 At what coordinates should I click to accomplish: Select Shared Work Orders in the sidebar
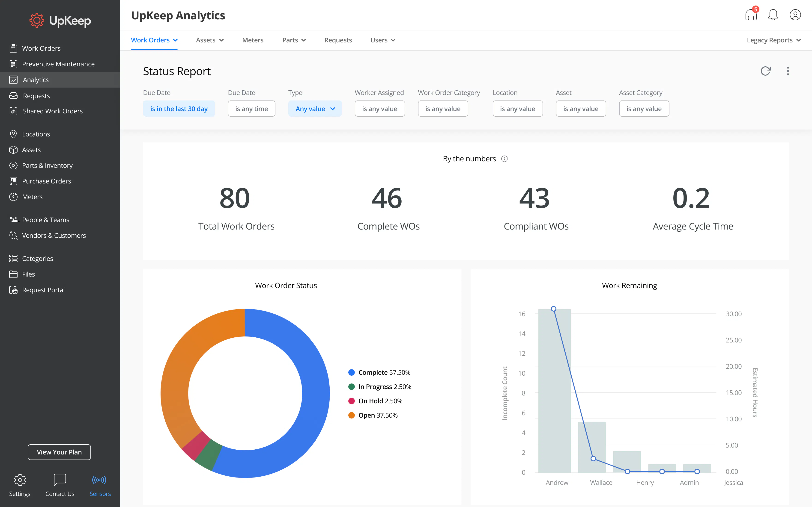52,111
